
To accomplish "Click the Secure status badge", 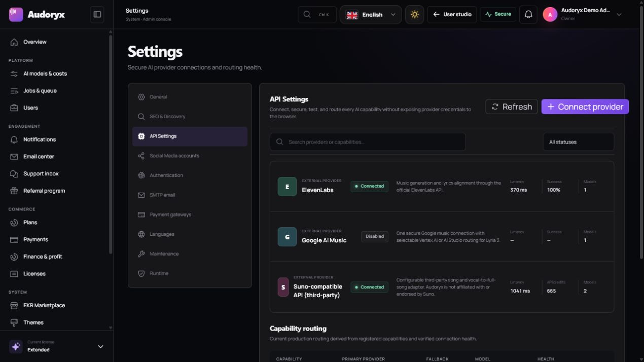I will pyautogui.click(x=498, y=14).
